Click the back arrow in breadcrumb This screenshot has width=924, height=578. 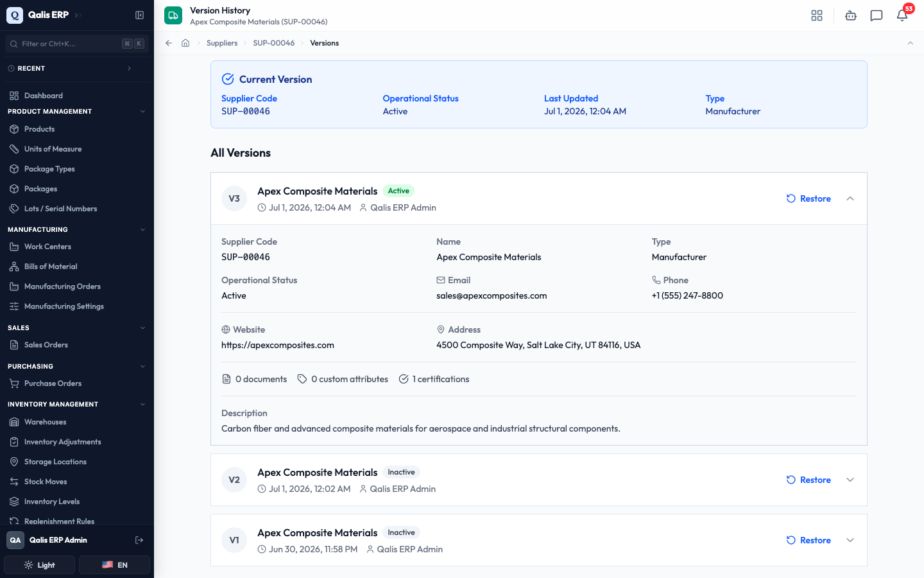[x=169, y=43]
